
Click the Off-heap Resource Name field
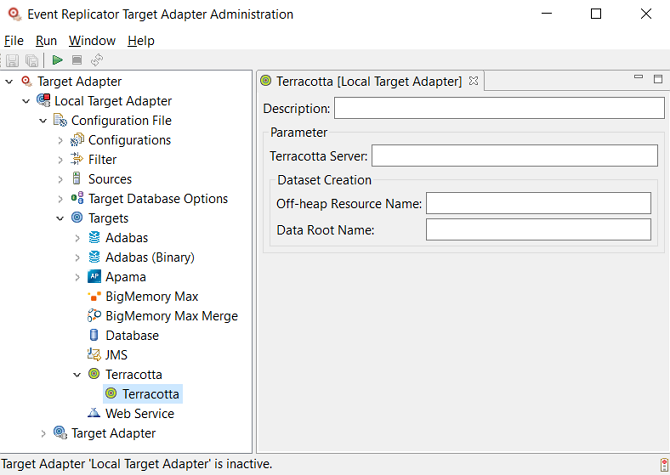538,204
